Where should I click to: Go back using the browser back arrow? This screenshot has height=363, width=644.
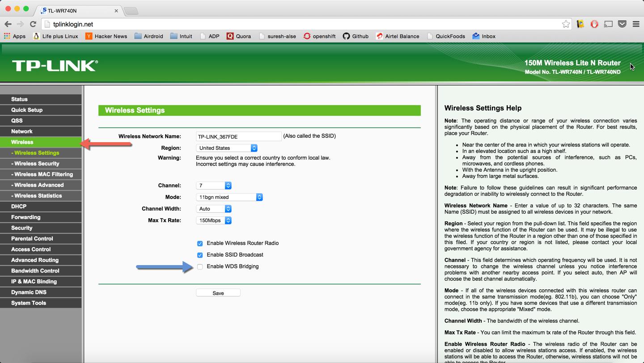[8, 24]
